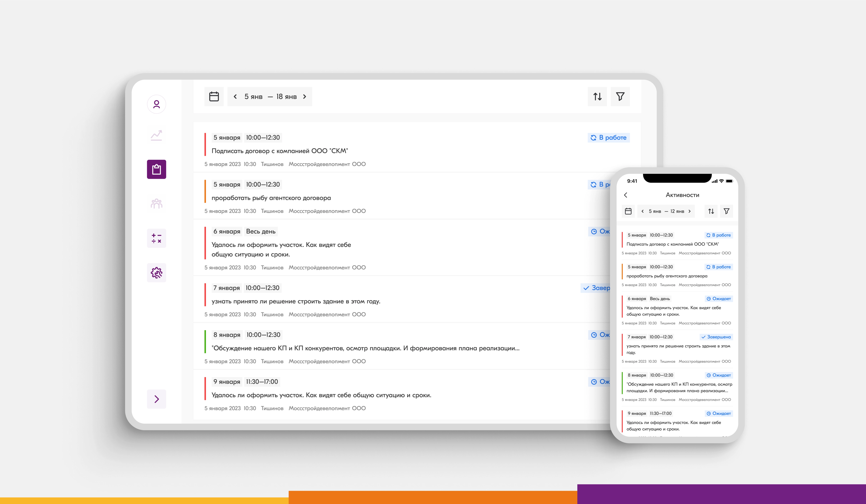
Task: Open the user profile icon in sidebar
Action: coord(156,104)
